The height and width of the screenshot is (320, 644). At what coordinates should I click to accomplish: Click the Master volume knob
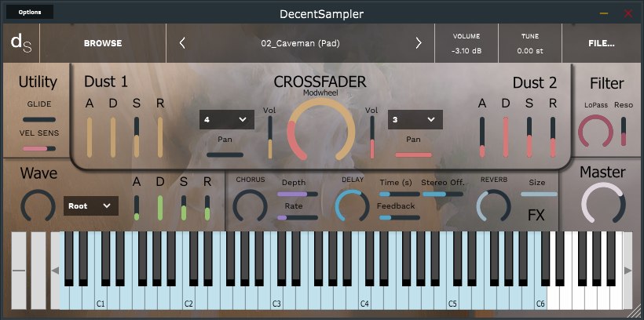tap(603, 204)
